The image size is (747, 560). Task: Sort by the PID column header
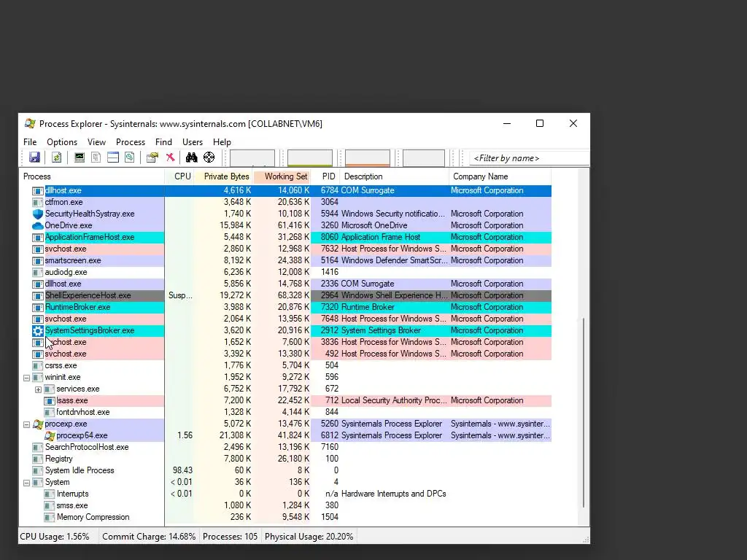325,176
